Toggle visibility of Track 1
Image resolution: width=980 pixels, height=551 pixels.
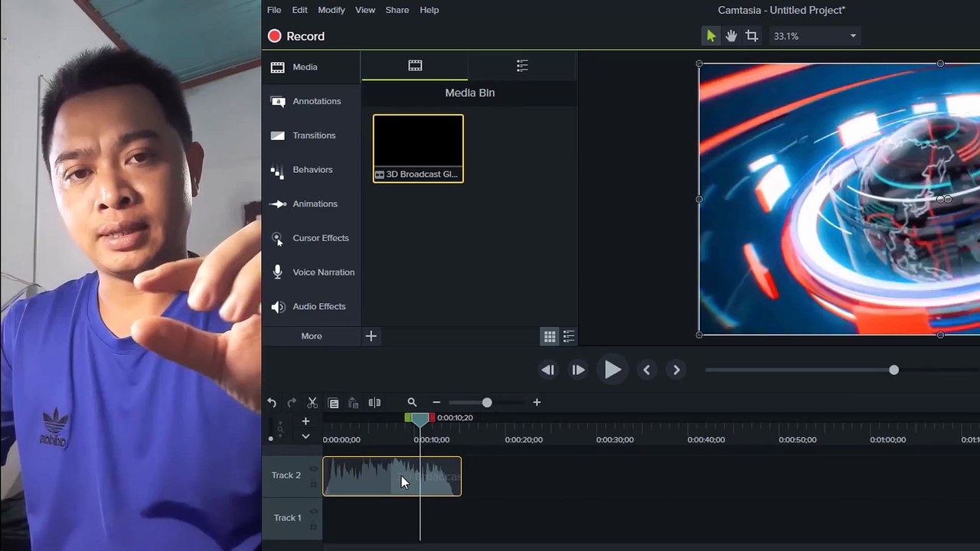point(313,512)
